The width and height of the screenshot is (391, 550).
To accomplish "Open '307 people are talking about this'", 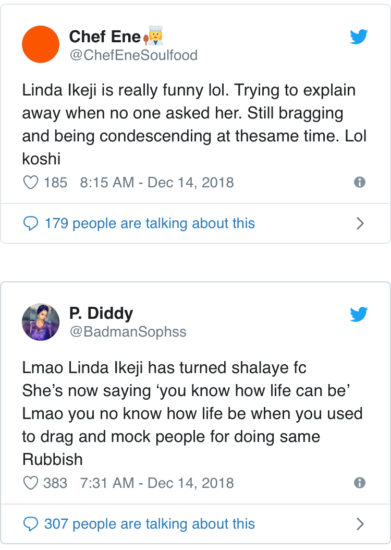I will coord(150,524).
